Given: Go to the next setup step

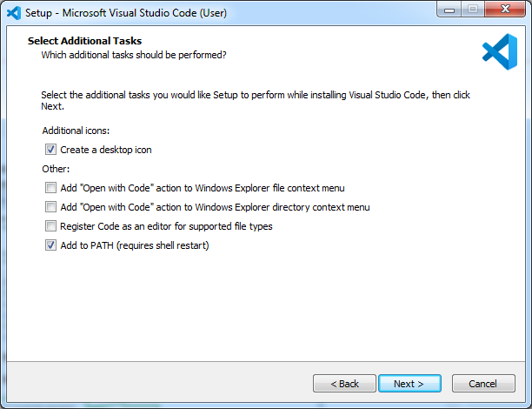Looking at the screenshot, I should [409, 384].
